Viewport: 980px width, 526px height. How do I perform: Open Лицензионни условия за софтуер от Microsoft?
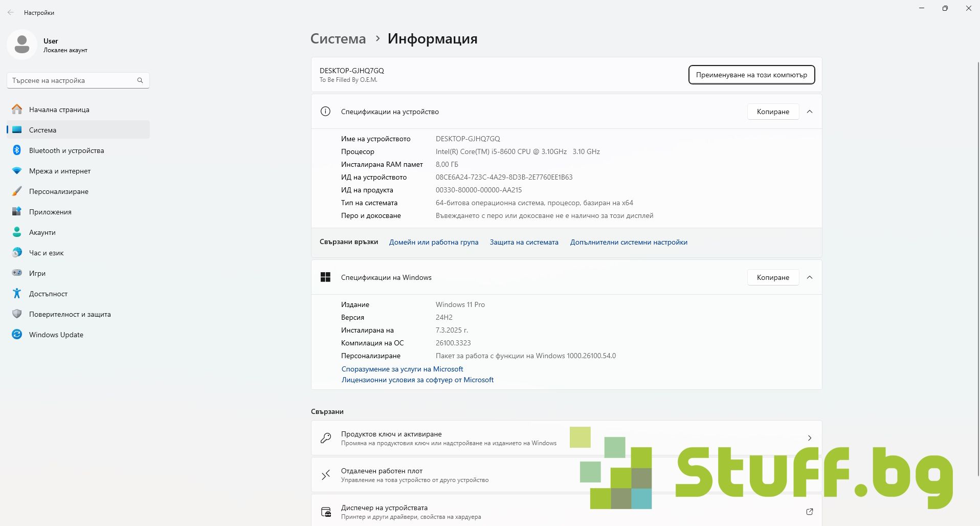click(417, 380)
